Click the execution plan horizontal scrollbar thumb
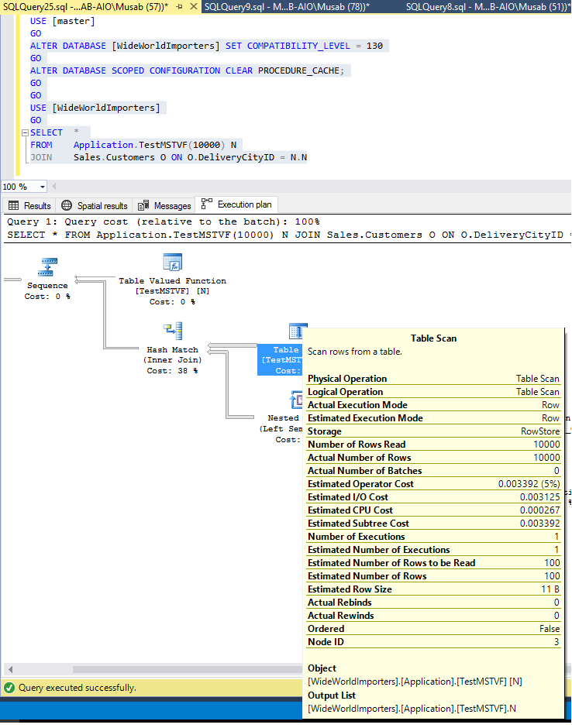The image size is (572, 728). (186, 669)
